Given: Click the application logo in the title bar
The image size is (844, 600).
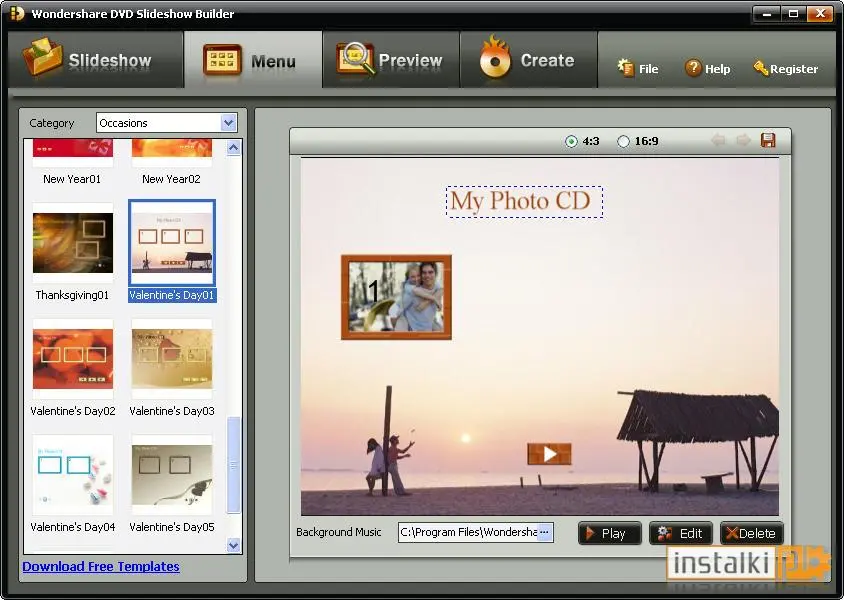Looking at the screenshot, I should [17, 13].
